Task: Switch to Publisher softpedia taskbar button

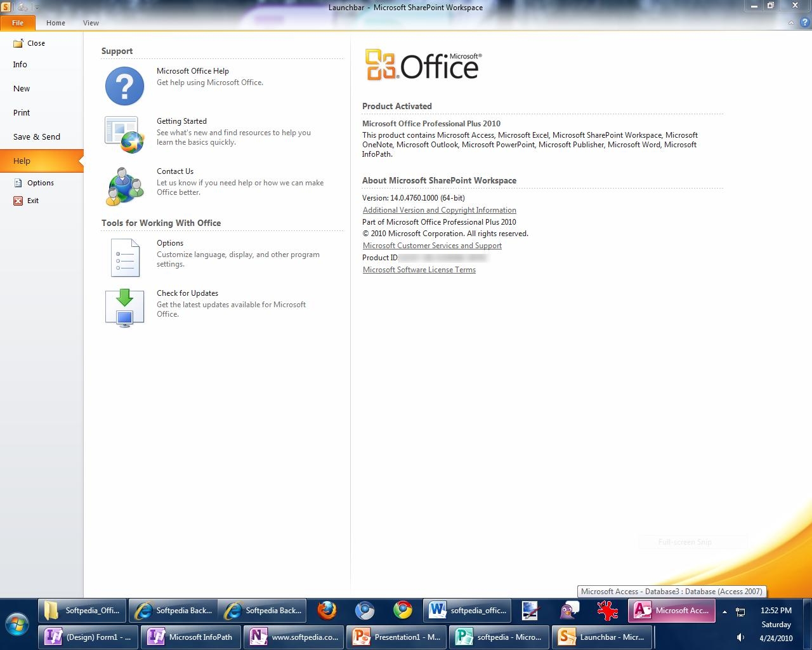Action: click(499, 637)
